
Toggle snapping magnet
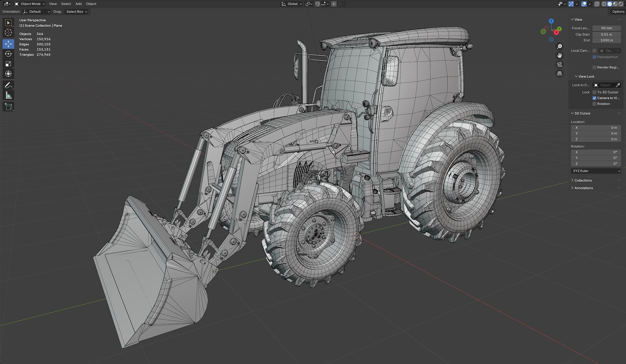318,4
